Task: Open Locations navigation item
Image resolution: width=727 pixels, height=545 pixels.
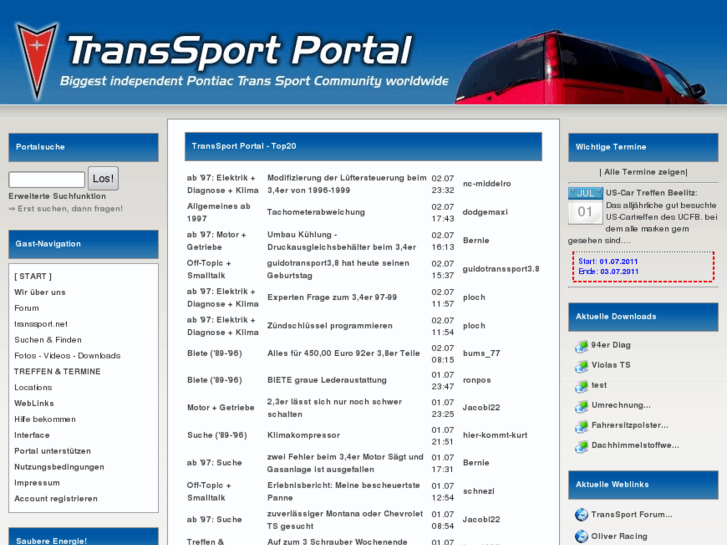Action: 33,387
